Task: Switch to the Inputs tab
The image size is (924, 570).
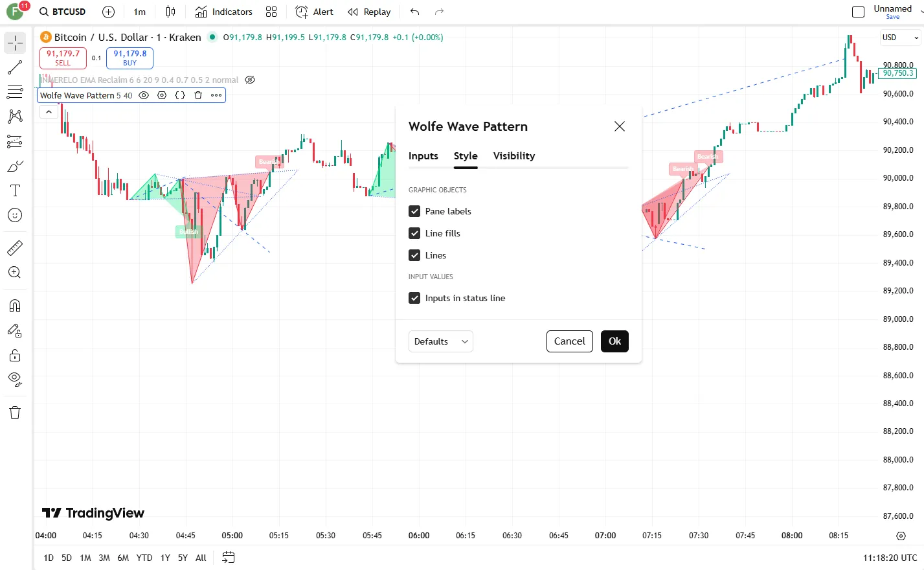Action: pyautogui.click(x=423, y=156)
